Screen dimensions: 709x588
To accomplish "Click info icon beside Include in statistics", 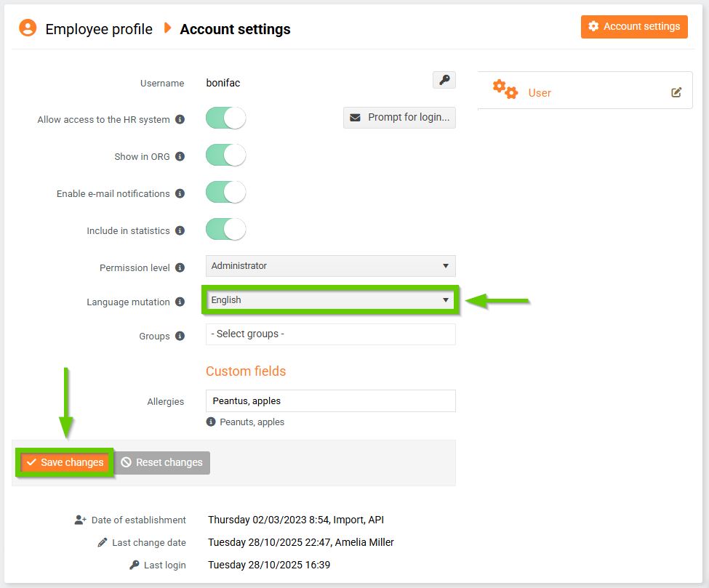I will click(180, 230).
